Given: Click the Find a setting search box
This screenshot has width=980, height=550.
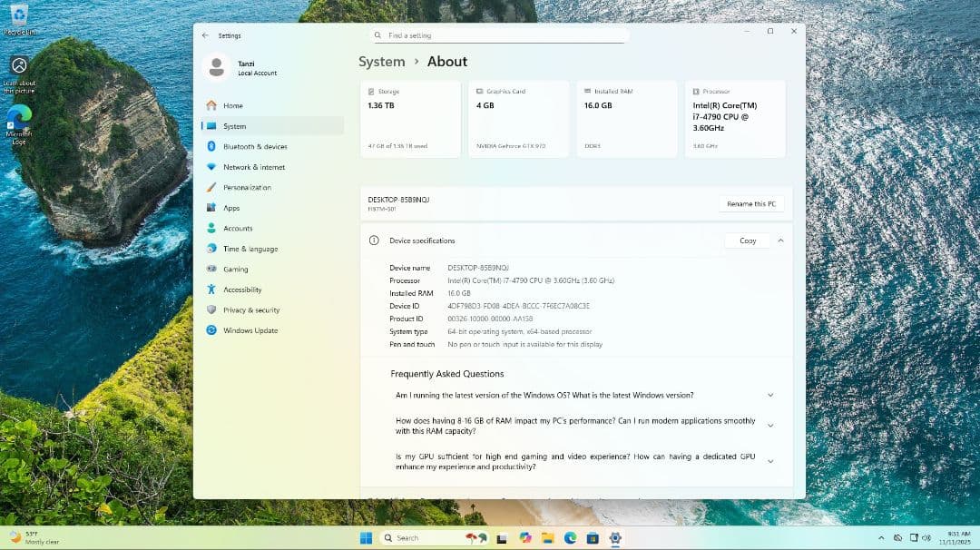Looking at the screenshot, I should [499, 34].
